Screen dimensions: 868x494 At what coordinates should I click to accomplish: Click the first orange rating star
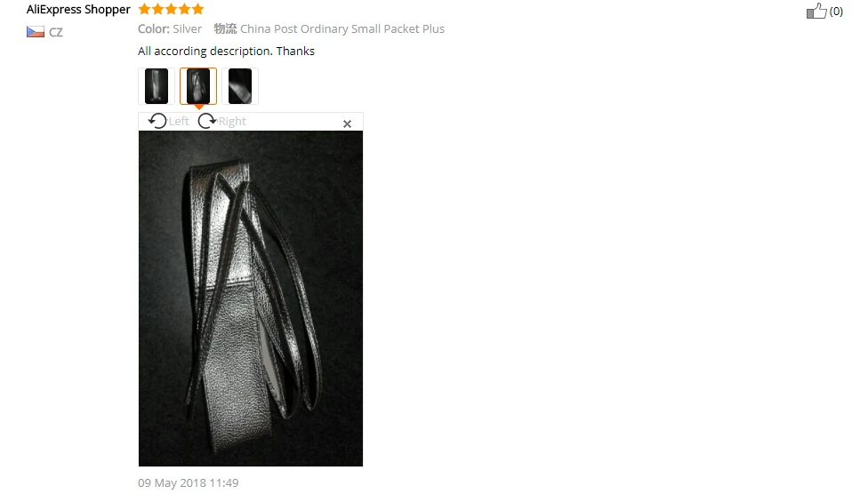(144, 9)
